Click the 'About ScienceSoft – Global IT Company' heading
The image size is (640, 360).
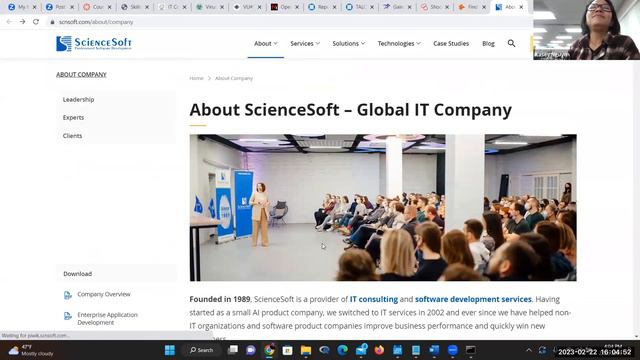tap(350, 110)
